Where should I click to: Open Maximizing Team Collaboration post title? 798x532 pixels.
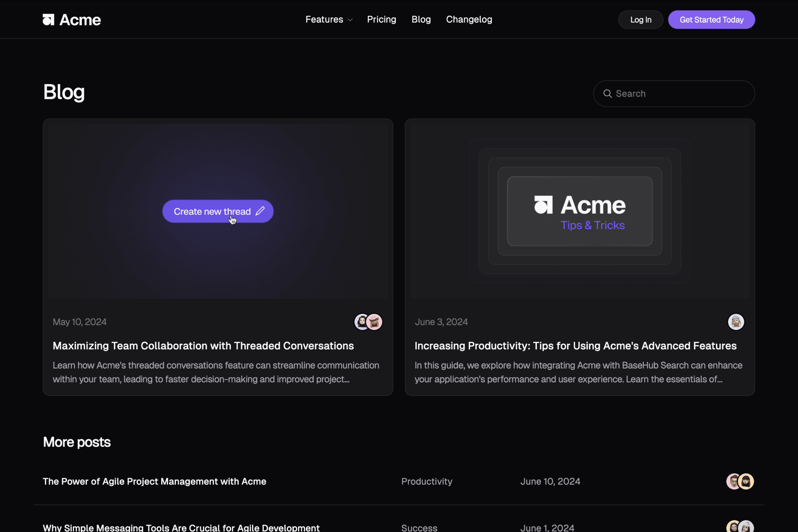click(x=203, y=346)
